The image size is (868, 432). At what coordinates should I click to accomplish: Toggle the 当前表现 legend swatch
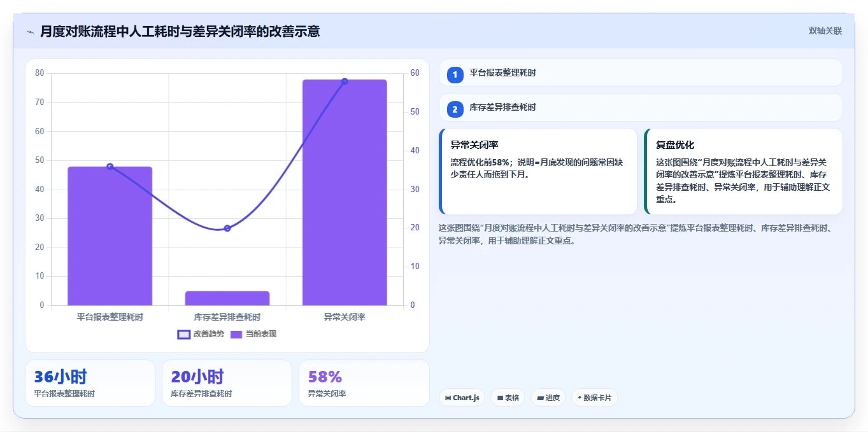(236, 334)
